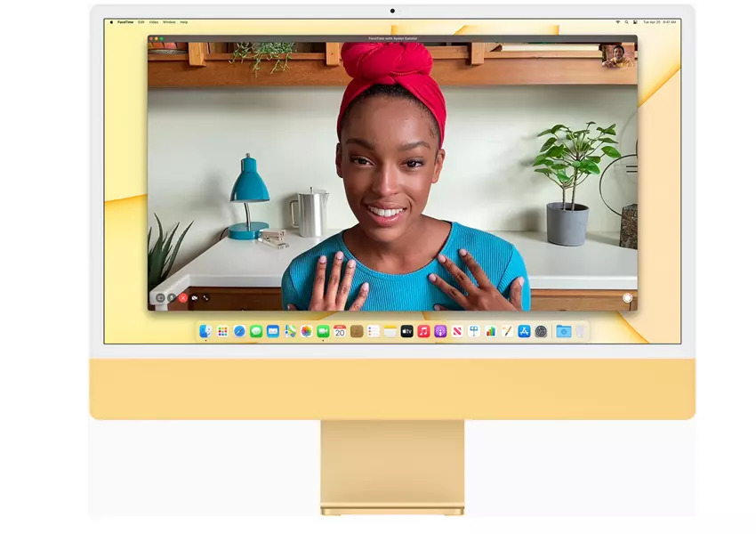This screenshot has height=534, width=756.
Task: Open Apple TV app in dock
Action: [x=406, y=331]
